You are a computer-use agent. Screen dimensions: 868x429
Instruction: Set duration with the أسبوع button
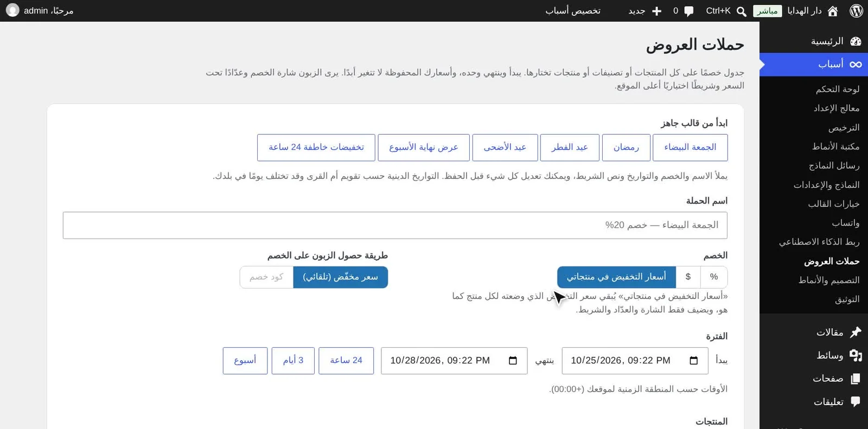click(245, 361)
